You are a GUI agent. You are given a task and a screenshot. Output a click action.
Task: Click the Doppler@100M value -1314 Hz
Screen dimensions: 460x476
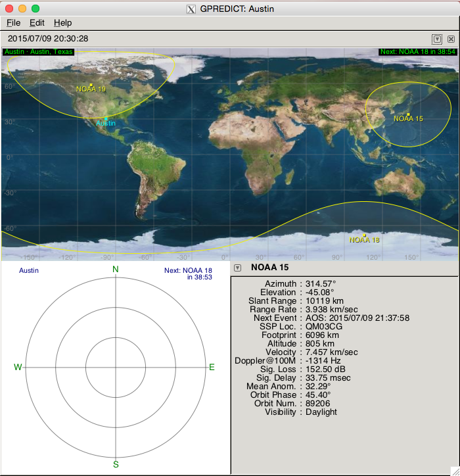click(x=323, y=361)
